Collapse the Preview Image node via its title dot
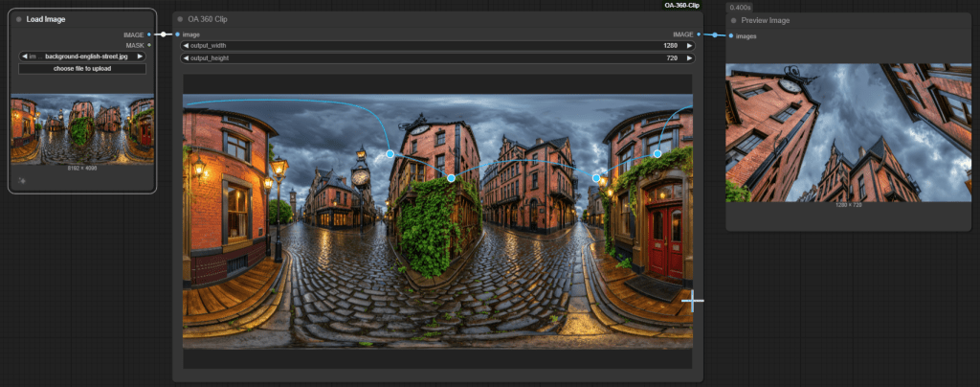 point(734,20)
